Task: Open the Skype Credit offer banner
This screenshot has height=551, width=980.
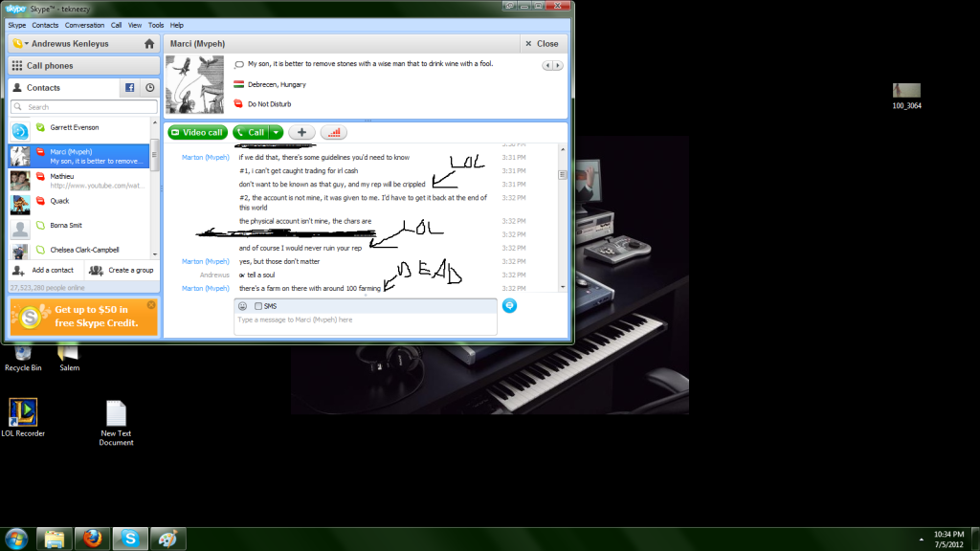Action: point(84,317)
